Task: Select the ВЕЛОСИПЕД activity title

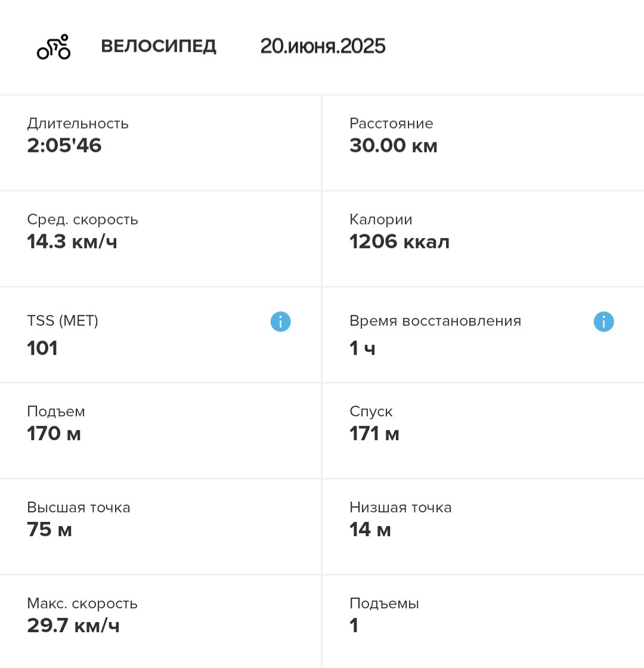Action: [x=159, y=46]
